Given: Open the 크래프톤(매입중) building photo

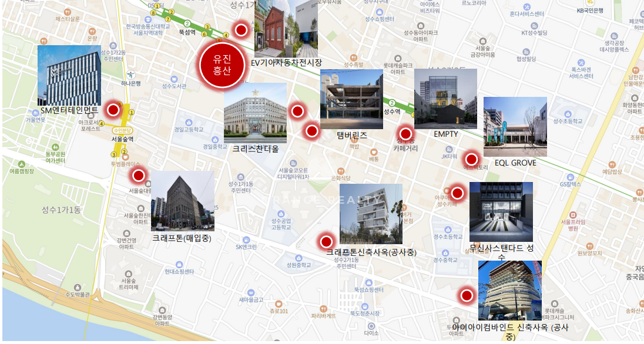Looking at the screenshot, I should pyautogui.click(x=183, y=201).
